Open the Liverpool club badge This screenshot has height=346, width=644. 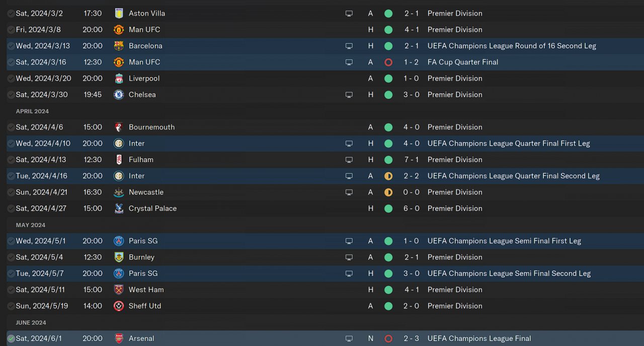[119, 79]
